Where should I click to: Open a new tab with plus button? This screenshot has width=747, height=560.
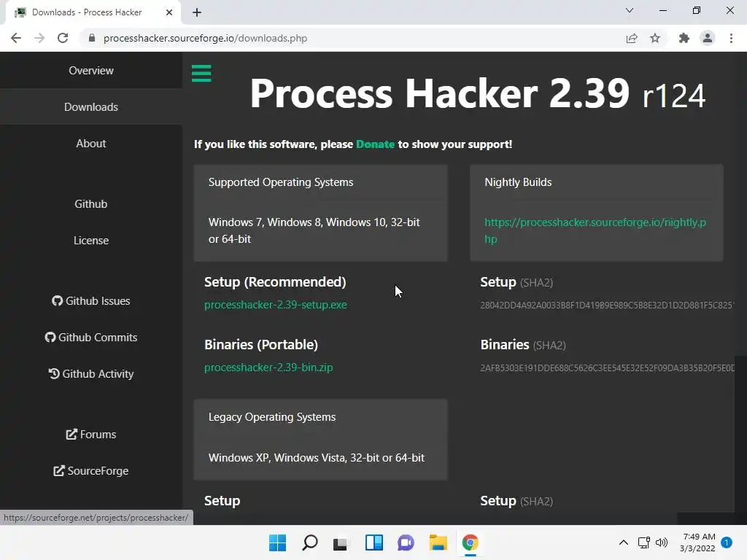pyautogui.click(x=197, y=12)
